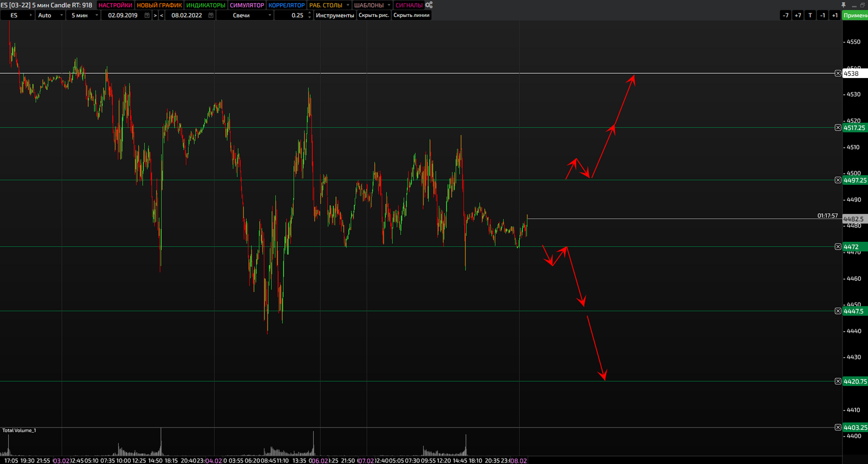Remove the 4403.25 level line

click(x=838, y=428)
